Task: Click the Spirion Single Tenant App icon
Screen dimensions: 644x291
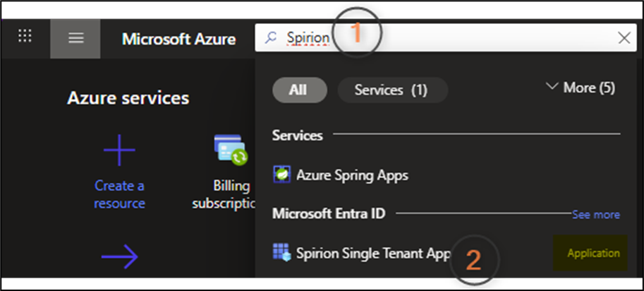Action: [282, 252]
